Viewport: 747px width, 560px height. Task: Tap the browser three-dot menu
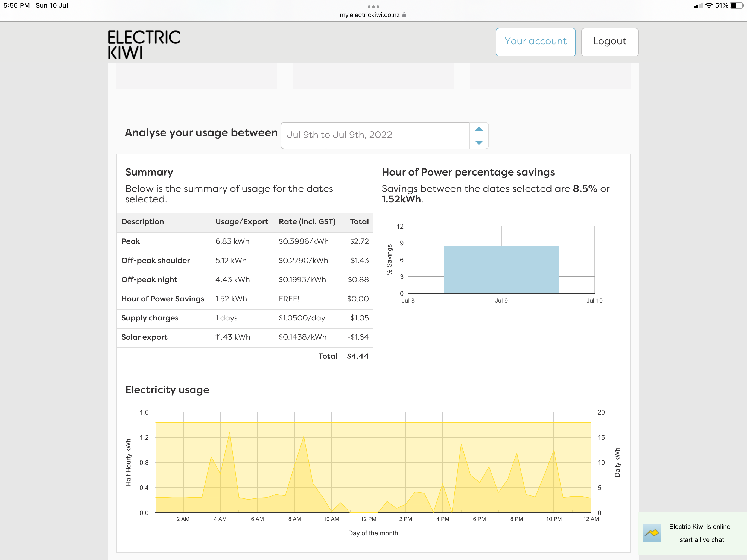coord(373,6)
